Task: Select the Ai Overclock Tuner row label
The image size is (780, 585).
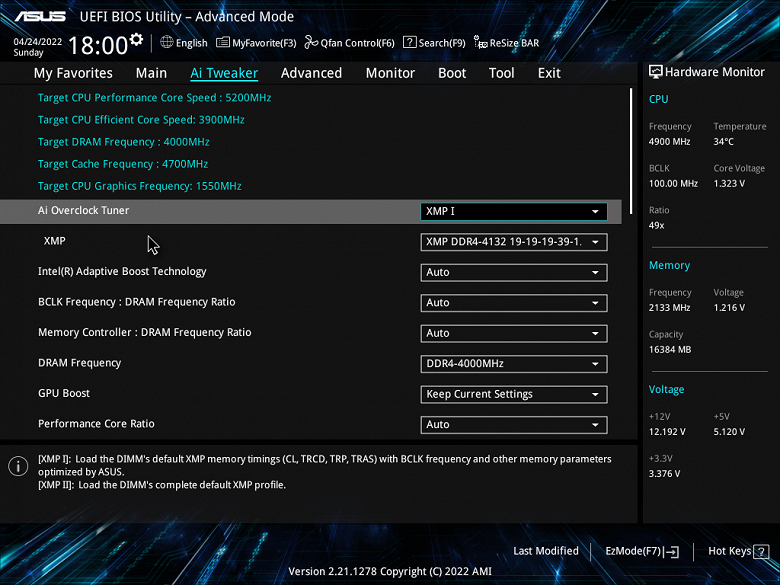Action: (x=84, y=210)
